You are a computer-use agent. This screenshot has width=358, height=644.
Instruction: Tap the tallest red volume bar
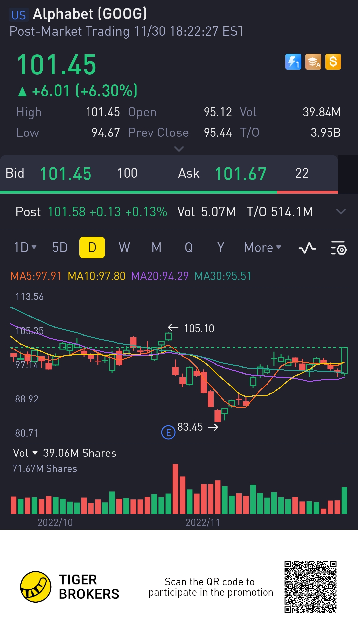[x=175, y=489]
